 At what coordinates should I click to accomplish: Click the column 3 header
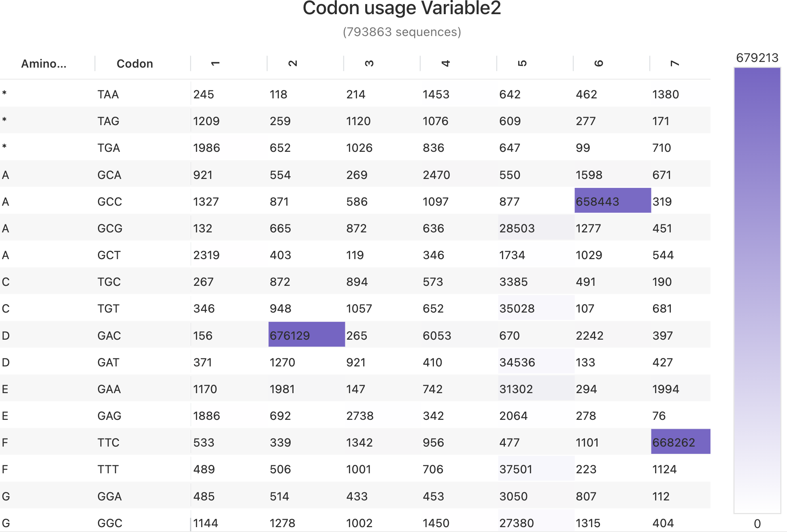click(369, 64)
